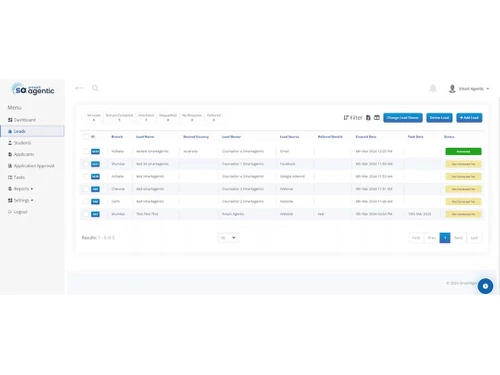Switch to the No Response tab

(192, 117)
